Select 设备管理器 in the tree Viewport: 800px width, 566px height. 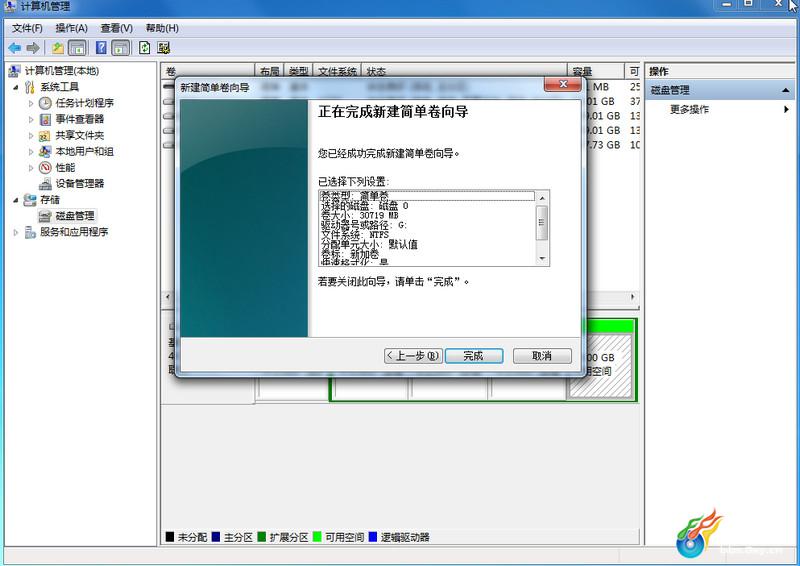[x=80, y=184]
